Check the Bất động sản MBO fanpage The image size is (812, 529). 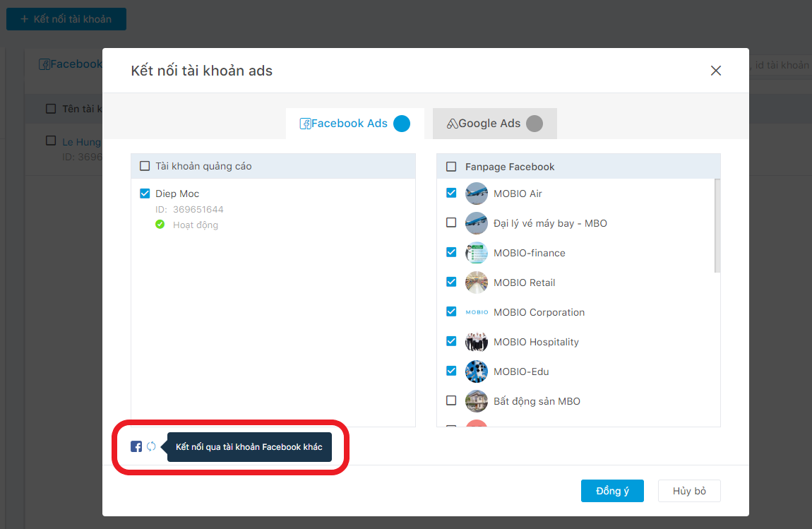(x=452, y=400)
